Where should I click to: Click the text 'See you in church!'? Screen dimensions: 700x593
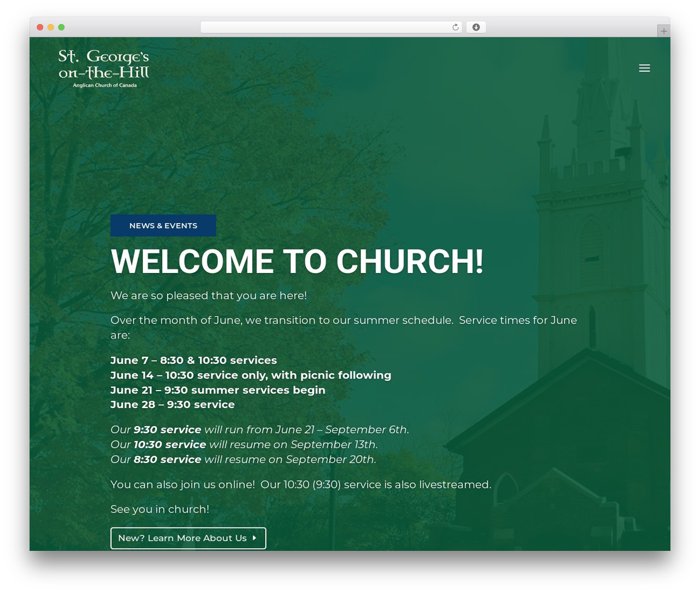(x=160, y=509)
